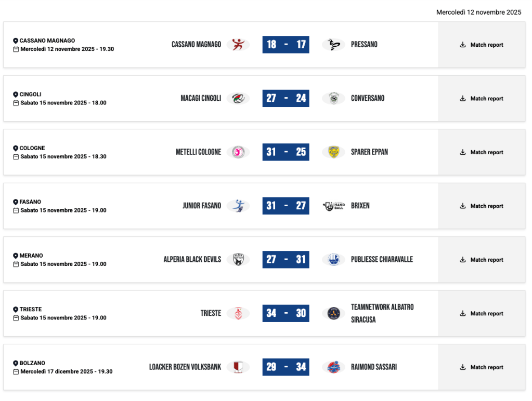Screen dimensions: 532x401
Task: Click the Publiesse Chiaravalle team logo
Action: click(333, 260)
